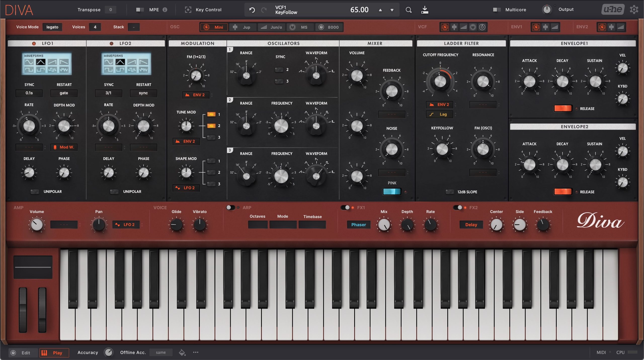The width and height of the screenshot is (644, 360).
Task: Toggle LFO2 UNIPOLAR switch
Action: (x=114, y=192)
